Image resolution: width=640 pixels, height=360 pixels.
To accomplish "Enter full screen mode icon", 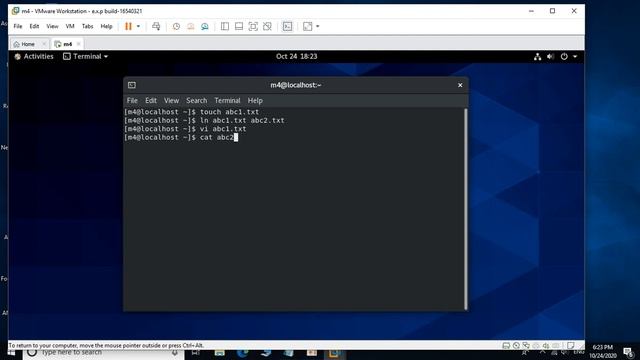I will tap(253, 26).
